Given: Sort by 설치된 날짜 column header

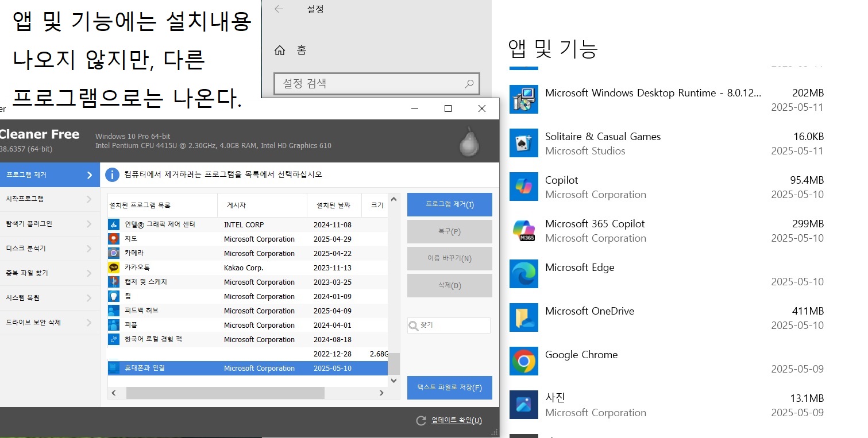Looking at the screenshot, I should (334, 205).
